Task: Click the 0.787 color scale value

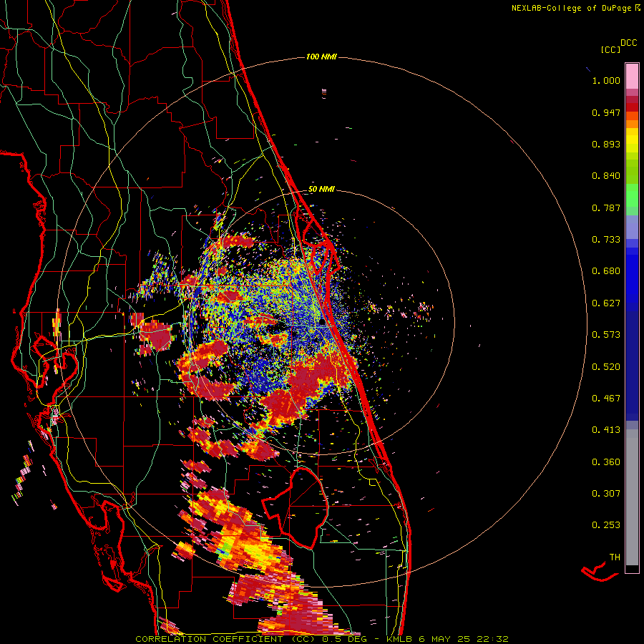Action: click(606, 208)
